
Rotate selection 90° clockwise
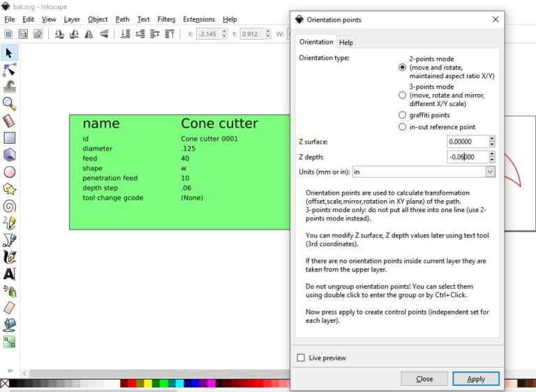click(74, 34)
